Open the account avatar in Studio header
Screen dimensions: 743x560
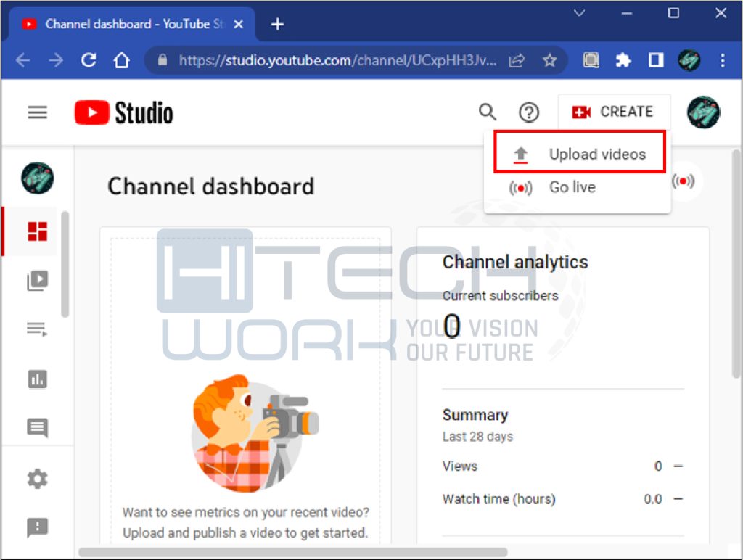tap(703, 112)
